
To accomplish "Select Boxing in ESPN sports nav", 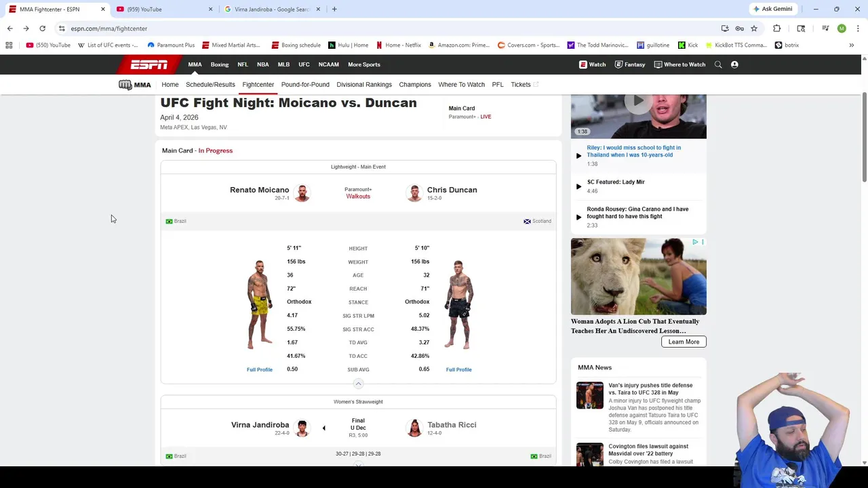I will coord(220,64).
